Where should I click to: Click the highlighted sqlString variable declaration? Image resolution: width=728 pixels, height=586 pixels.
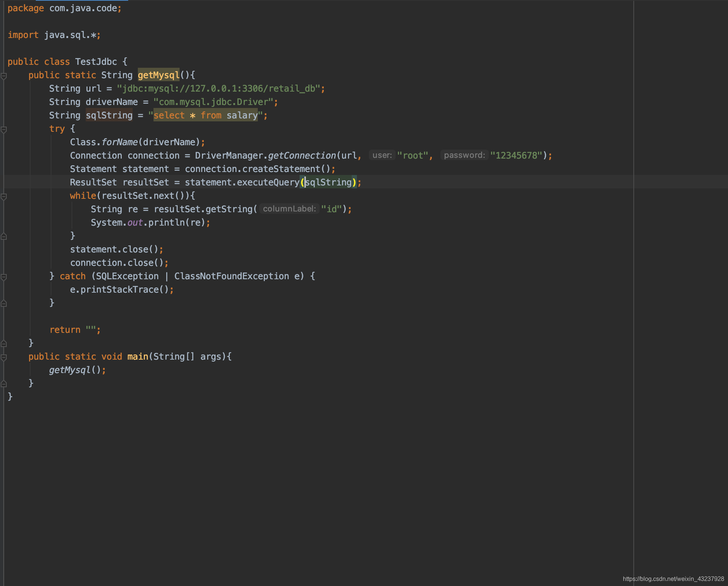109,115
